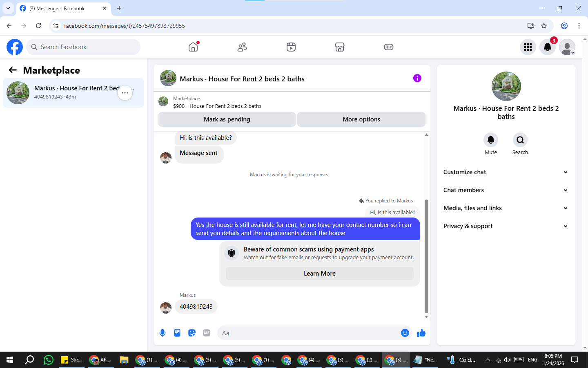Expand the Chat members section
Screen dimensions: 588x368
pyautogui.click(x=506, y=190)
